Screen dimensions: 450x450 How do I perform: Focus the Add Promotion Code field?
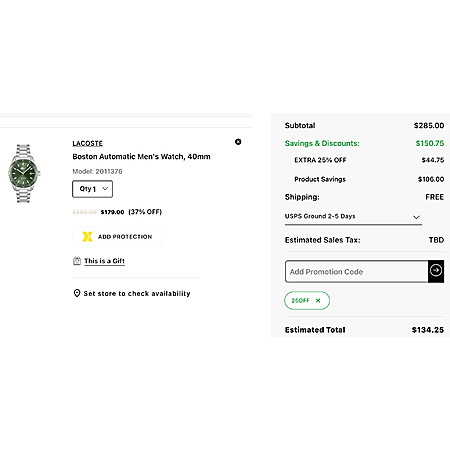[x=357, y=271]
